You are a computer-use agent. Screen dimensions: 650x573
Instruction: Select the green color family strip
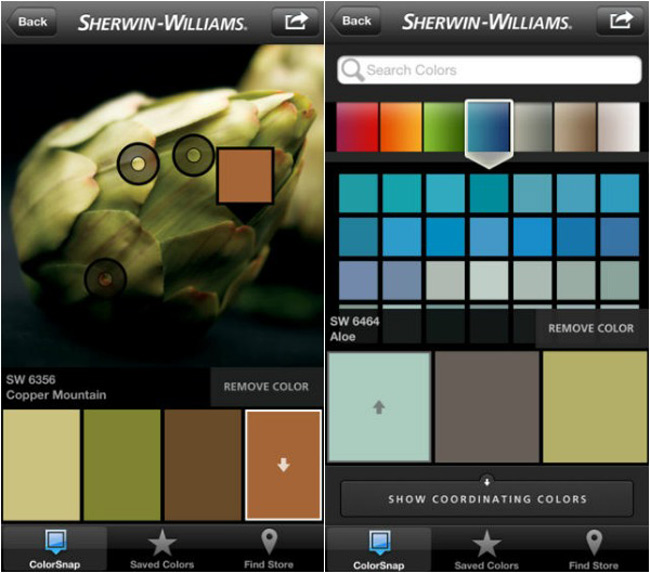coord(444,126)
